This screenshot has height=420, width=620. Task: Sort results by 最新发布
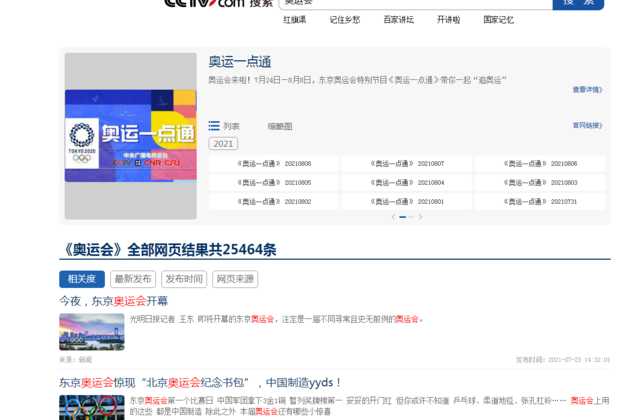coord(133,279)
